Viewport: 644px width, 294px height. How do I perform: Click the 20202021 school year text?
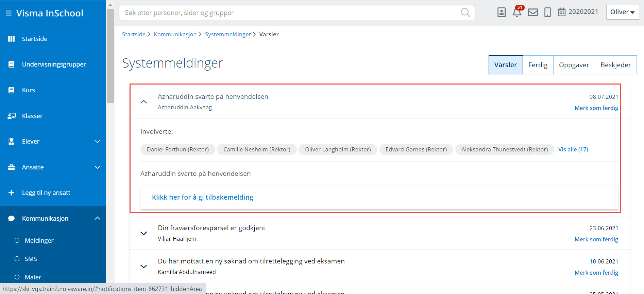click(583, 12)
